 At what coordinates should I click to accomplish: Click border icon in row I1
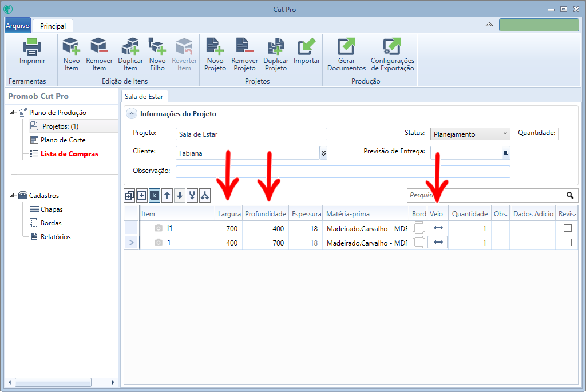coord(418,228)
